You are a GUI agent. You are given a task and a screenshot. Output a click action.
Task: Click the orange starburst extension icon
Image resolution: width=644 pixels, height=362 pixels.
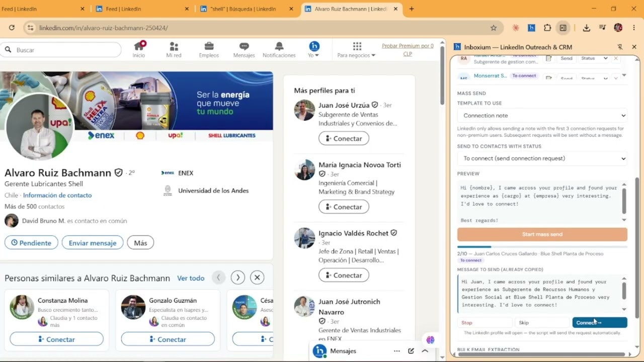click(516, 28)
